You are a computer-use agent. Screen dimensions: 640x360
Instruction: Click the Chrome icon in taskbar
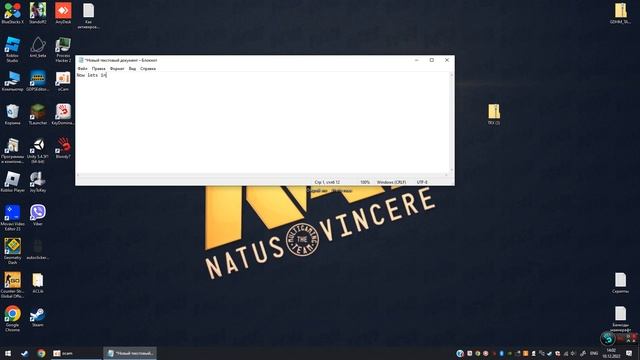[41, 353]
